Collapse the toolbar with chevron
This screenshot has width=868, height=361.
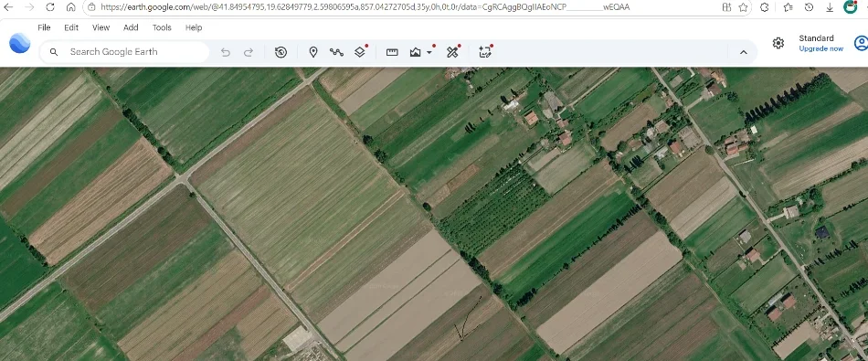pos(744,52)
